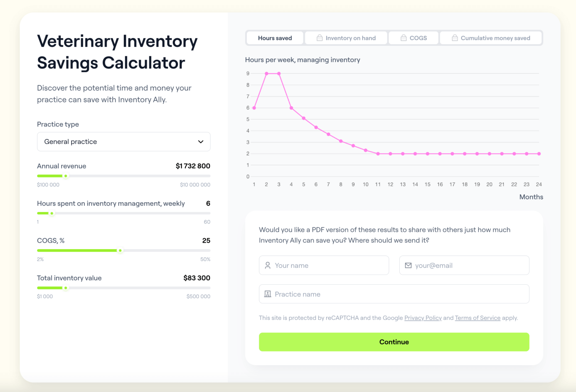This screenshot has width=576, height=392.
Task: Open the Practice type dropdown
Action: (124, 142)
